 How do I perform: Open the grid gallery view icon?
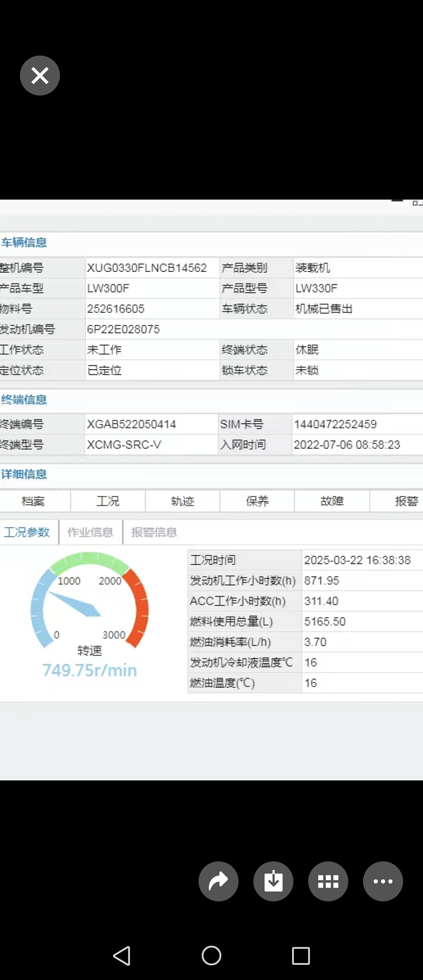[328, 881]
